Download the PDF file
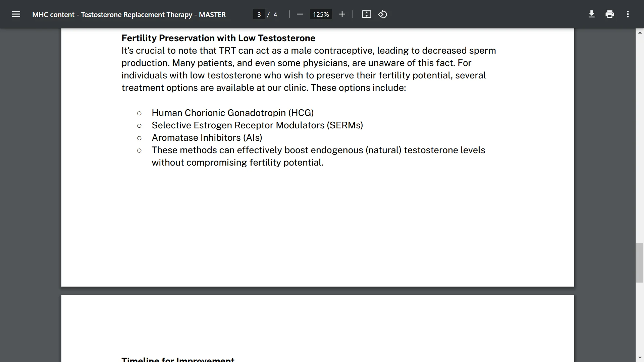The image size is (644, 362). [x=592, y=14]
